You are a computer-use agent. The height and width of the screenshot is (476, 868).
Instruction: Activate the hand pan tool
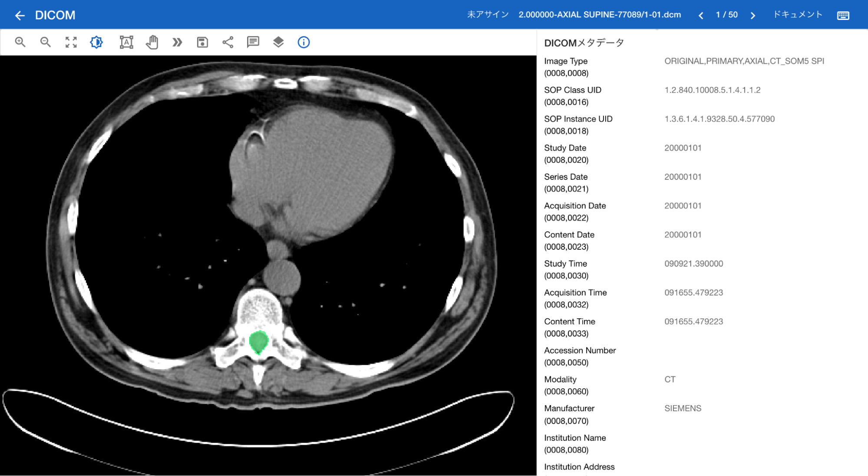pyautogui.click(x=152, y=42)
